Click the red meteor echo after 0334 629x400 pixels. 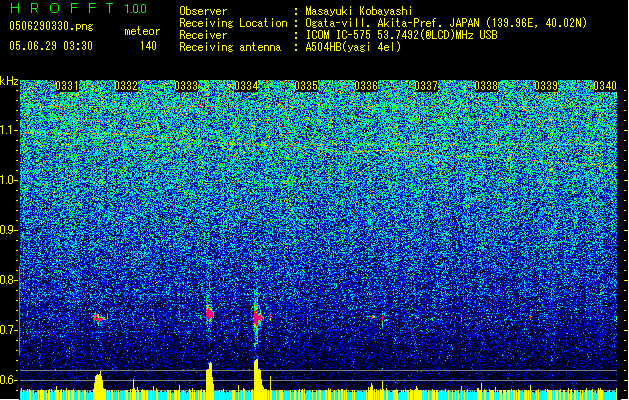pyautogui.click(x=258, y=317)
